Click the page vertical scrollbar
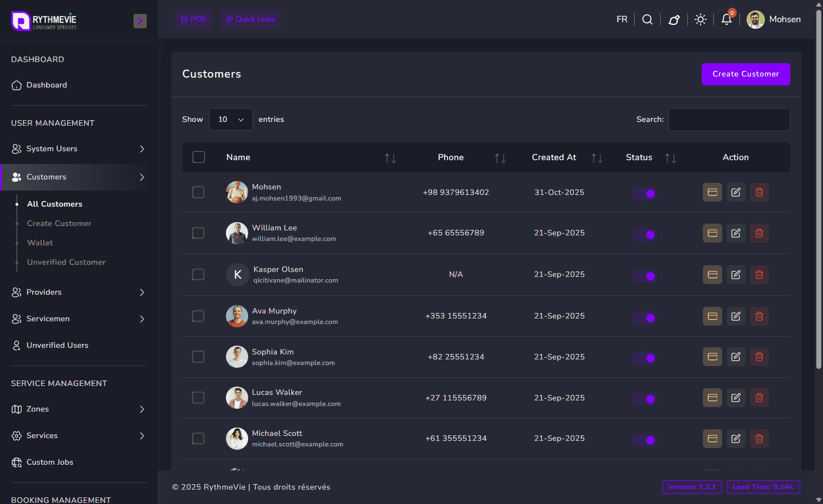Viewport: 823px width, 504px height. click(x=819, y=188)
